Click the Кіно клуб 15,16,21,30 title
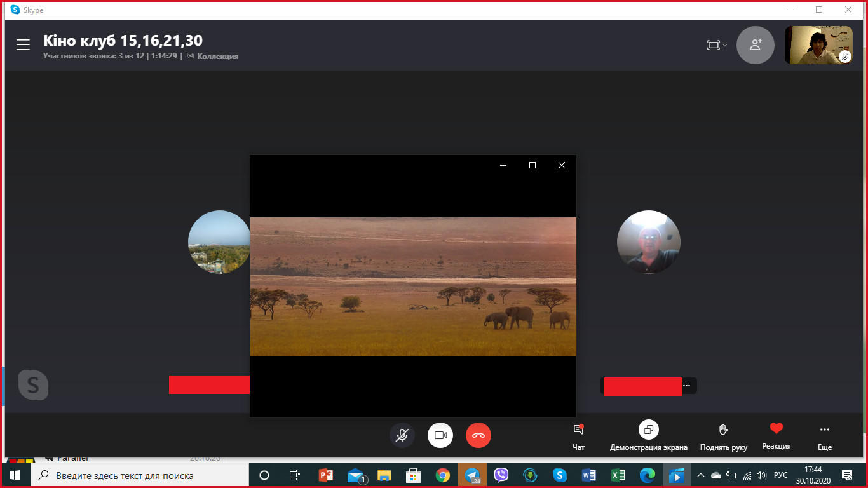 [123, 41]
